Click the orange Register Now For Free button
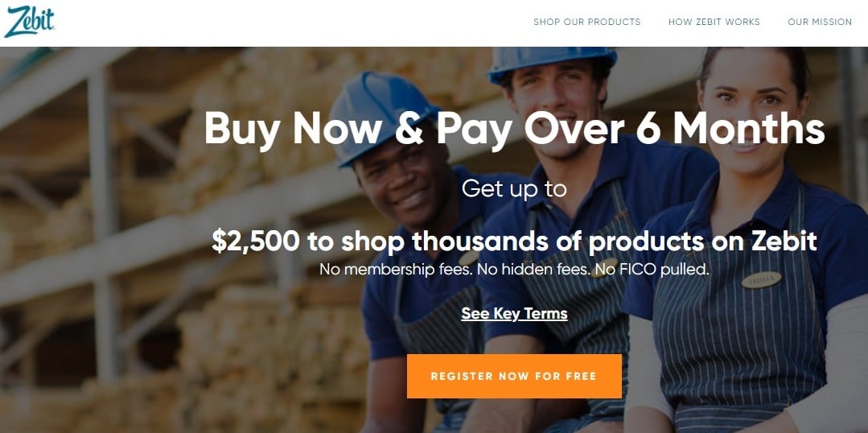The width and height of the screenshot is (868, 433). click(x=514, y=376)
